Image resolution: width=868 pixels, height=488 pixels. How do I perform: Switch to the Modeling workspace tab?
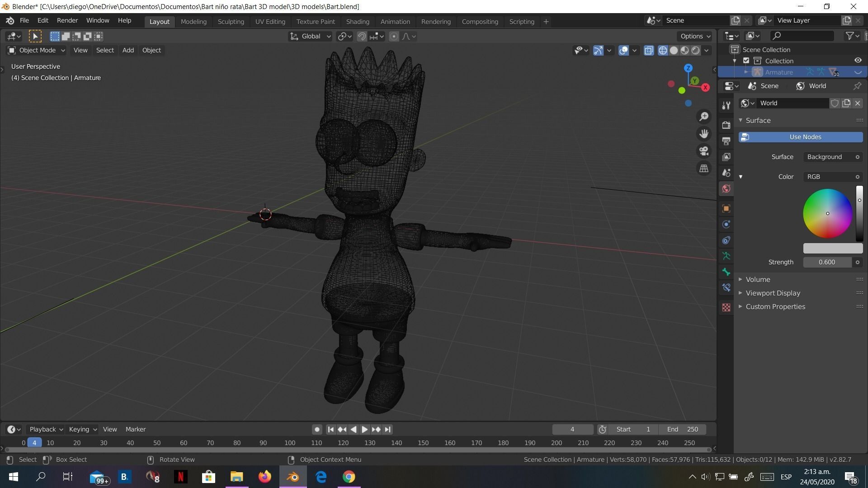(193, 21)
